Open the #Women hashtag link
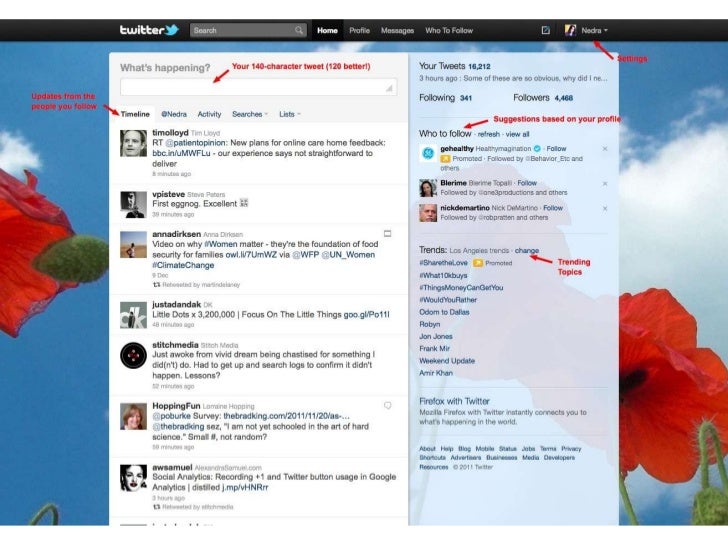728x546 pixels. tap(221, 244)
